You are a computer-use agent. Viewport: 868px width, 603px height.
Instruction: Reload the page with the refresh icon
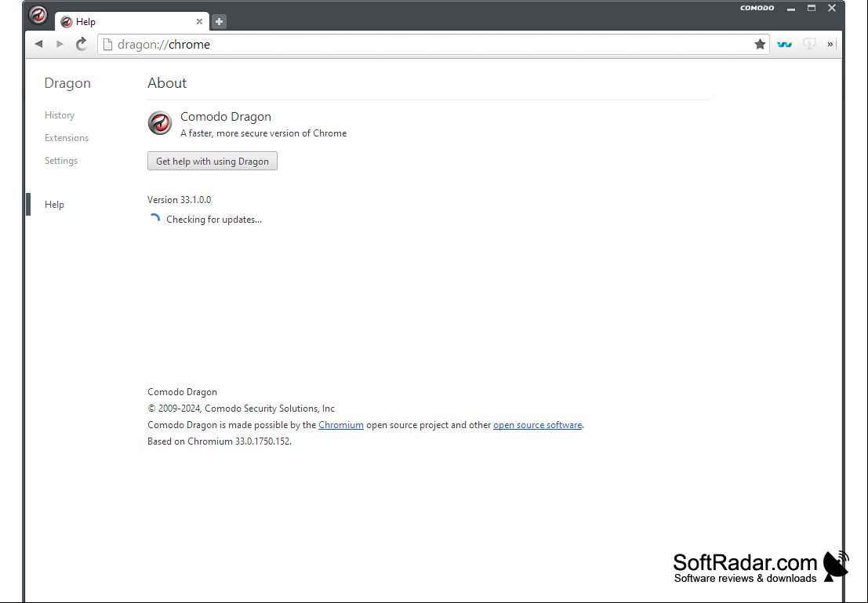tap(82, 44)
